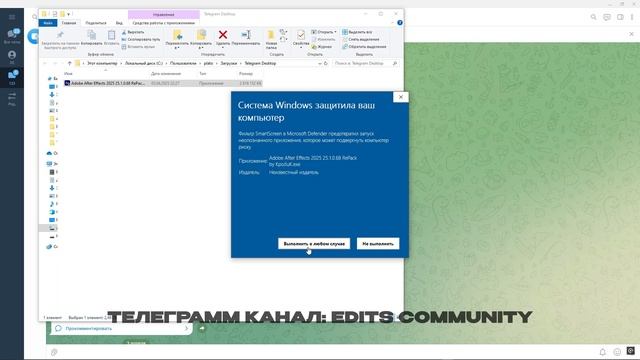Open 'Средства работы с приложениями' tab
This screenshot has width=640, height=360.
(164, 23)
